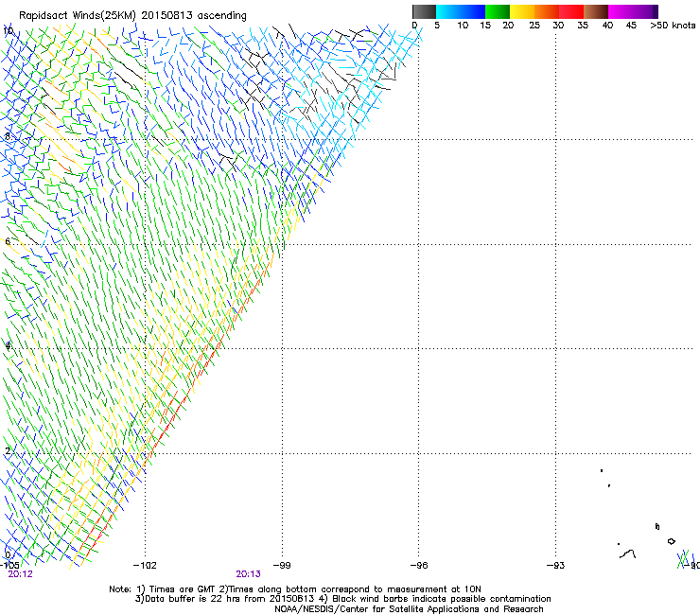
Task: Click the magenta 40-45 knots color swatch
Action: click(x=621, y=11)
